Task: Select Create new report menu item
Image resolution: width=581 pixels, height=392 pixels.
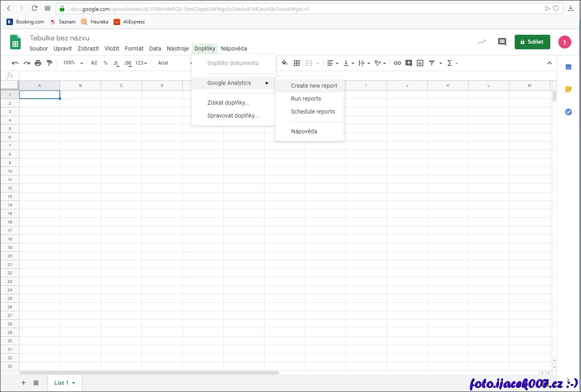Action: 314,86
